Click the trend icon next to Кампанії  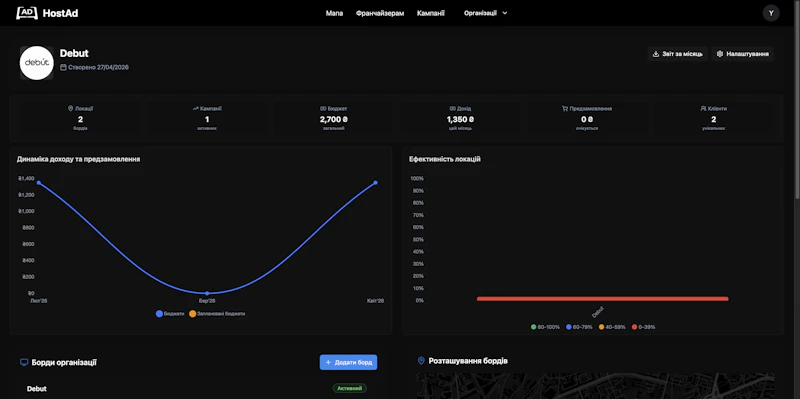[195, 109]
